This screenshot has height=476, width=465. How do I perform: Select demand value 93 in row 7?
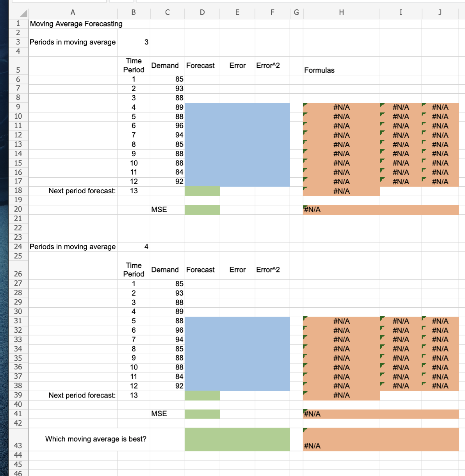coord(167,89)
